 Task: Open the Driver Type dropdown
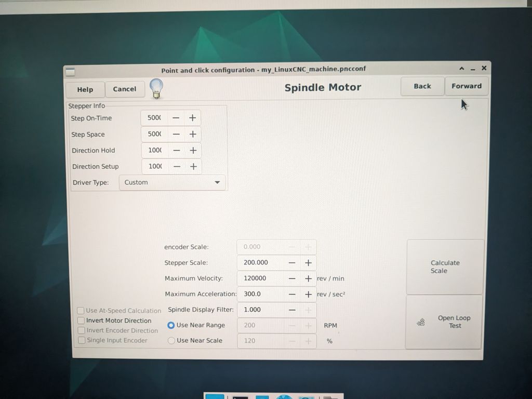[172, 182]
